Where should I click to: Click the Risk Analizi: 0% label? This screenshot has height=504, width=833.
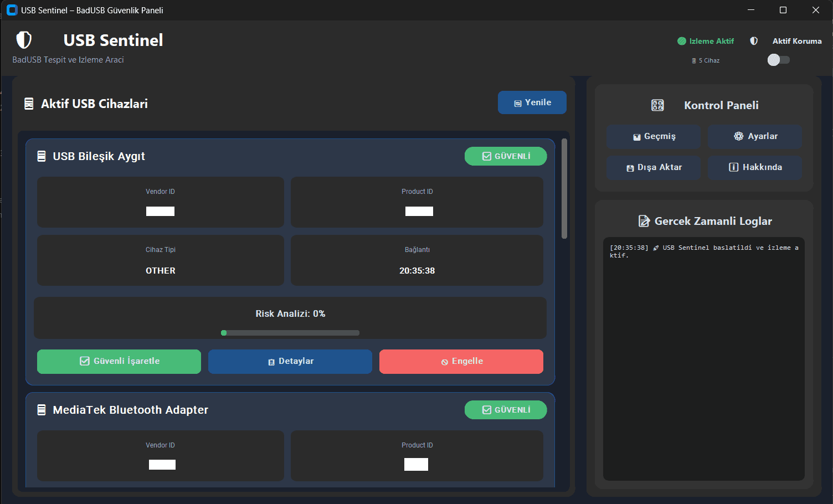[x=290, y=314]
